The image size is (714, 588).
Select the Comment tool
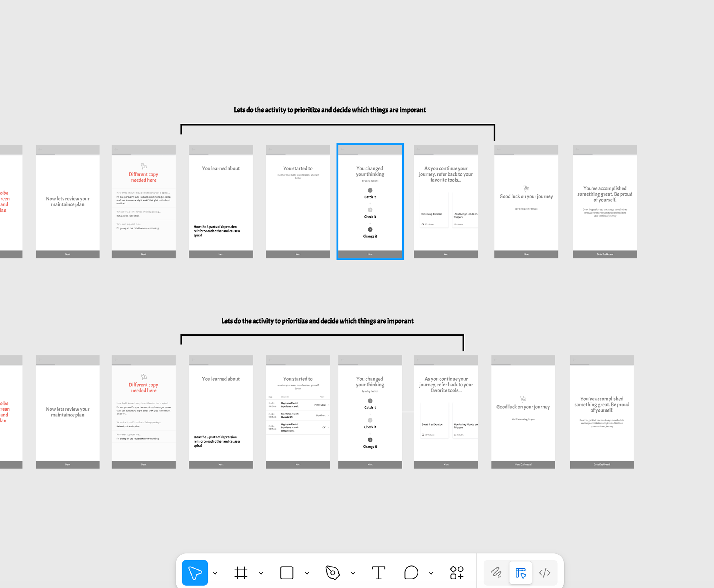pos(411,573)
